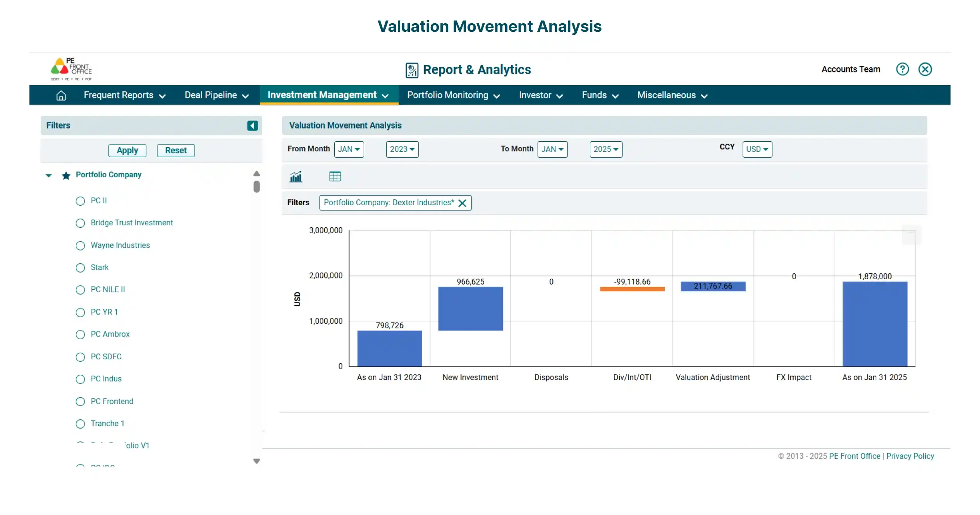Image resolution: width=980 pixels, height=515 pixels.
Task: Select Bridge Trust Investment radio button
Action: pyautogui.click(x=80, y=223)
